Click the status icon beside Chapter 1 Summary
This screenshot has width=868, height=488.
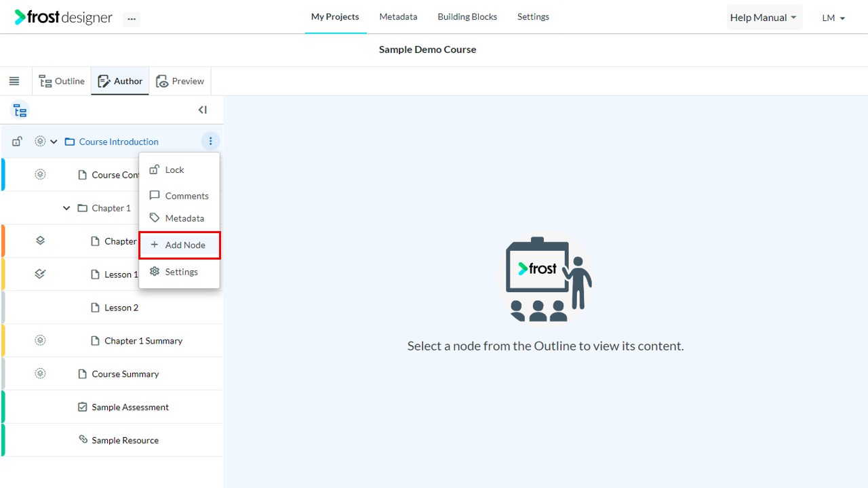point(40,340)
